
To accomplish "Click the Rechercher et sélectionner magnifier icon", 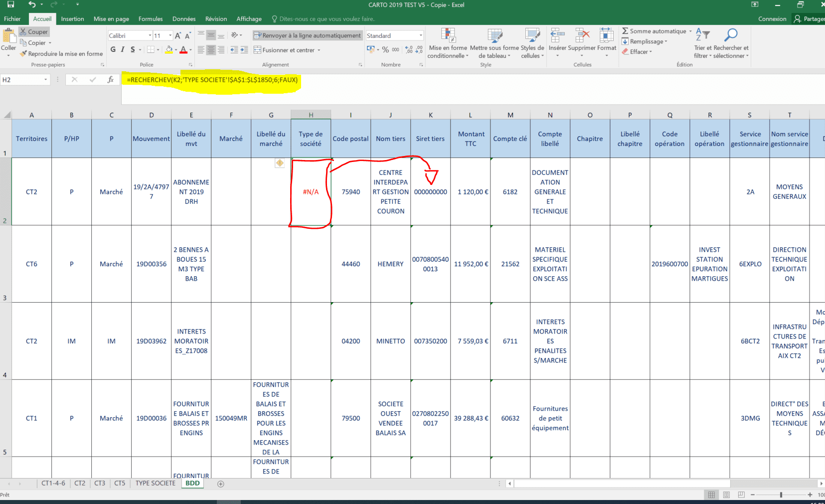I will tap(731, 35).
